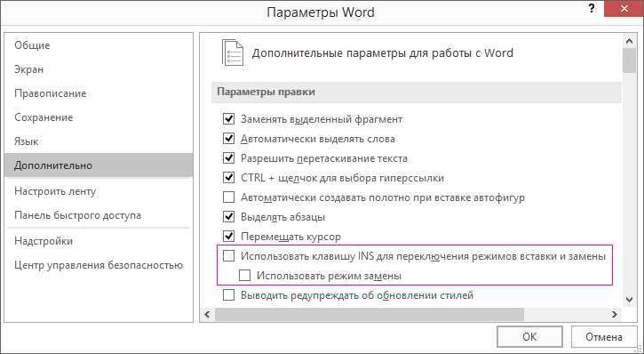644x354 pixels.
Task: Click the horizontal scrollbar left arrow
Action: click(207, 315)
